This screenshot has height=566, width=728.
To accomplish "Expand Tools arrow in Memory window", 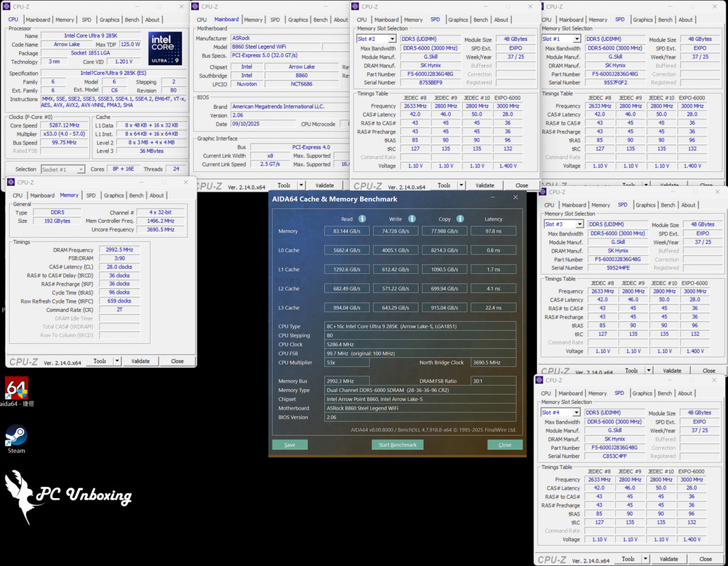I will pyautogui.click(x=117, y=361).
